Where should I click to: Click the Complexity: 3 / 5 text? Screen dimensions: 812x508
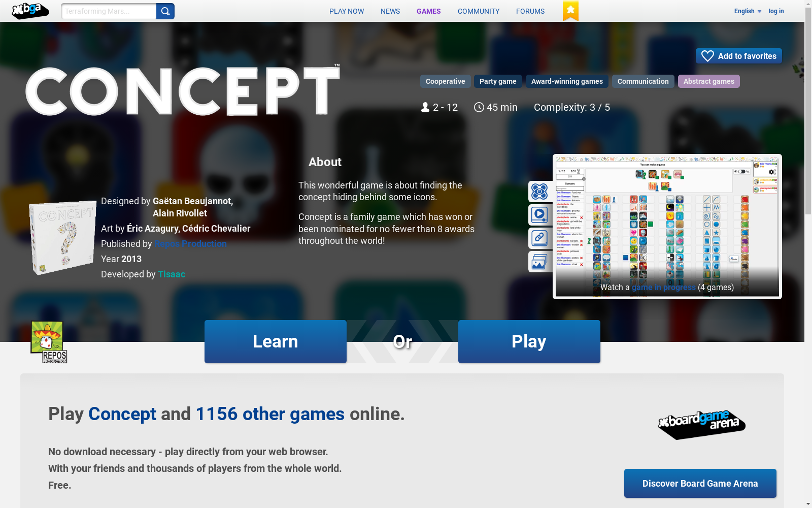click(x=572, y=107)
